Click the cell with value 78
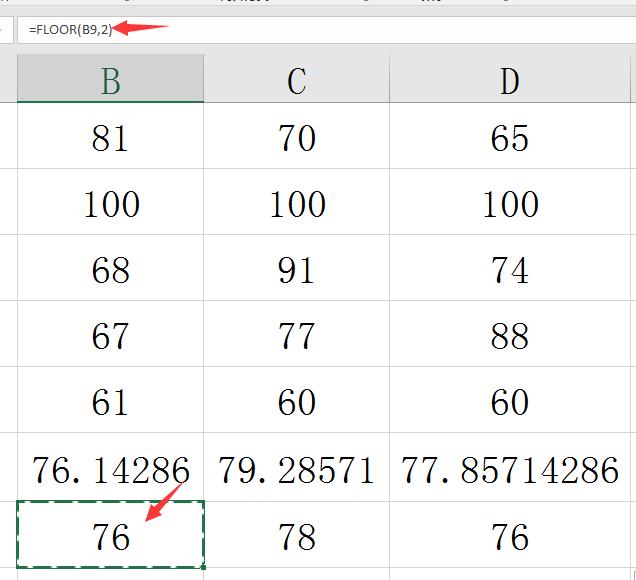 (296, 535)
